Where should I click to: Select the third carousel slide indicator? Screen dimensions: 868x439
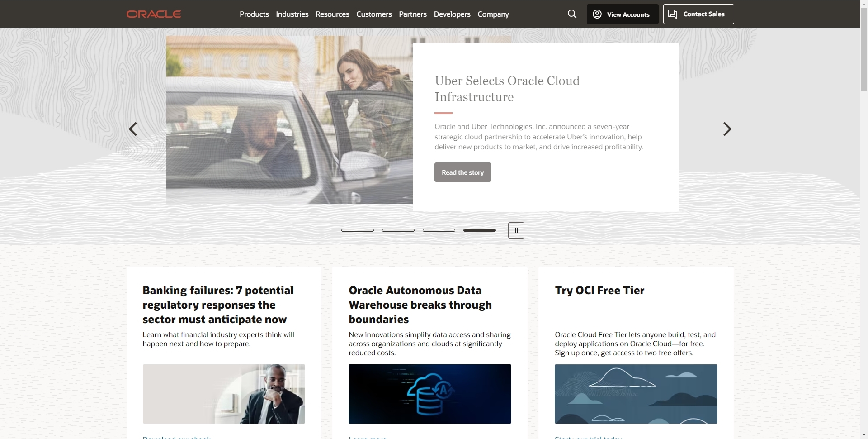point(439,230)
